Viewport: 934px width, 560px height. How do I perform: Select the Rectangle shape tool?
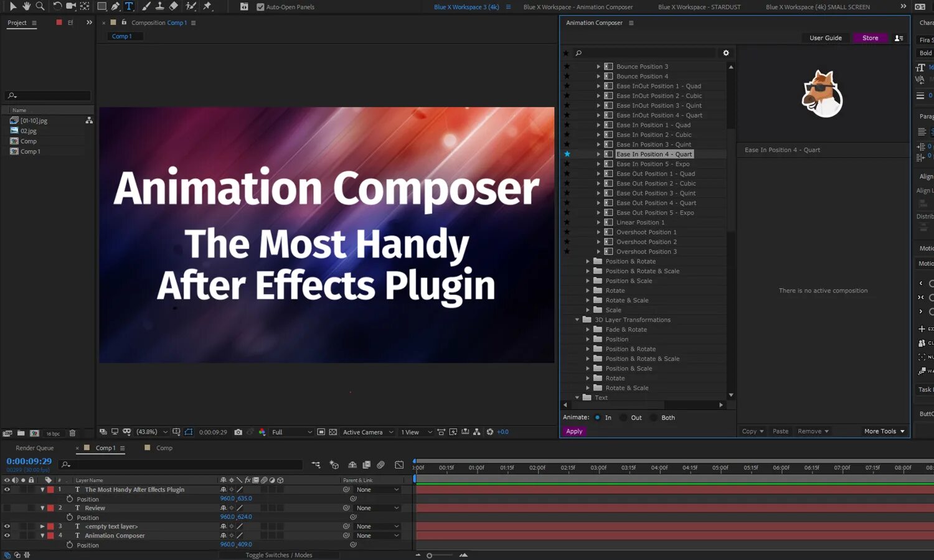[x=101, y=6]
